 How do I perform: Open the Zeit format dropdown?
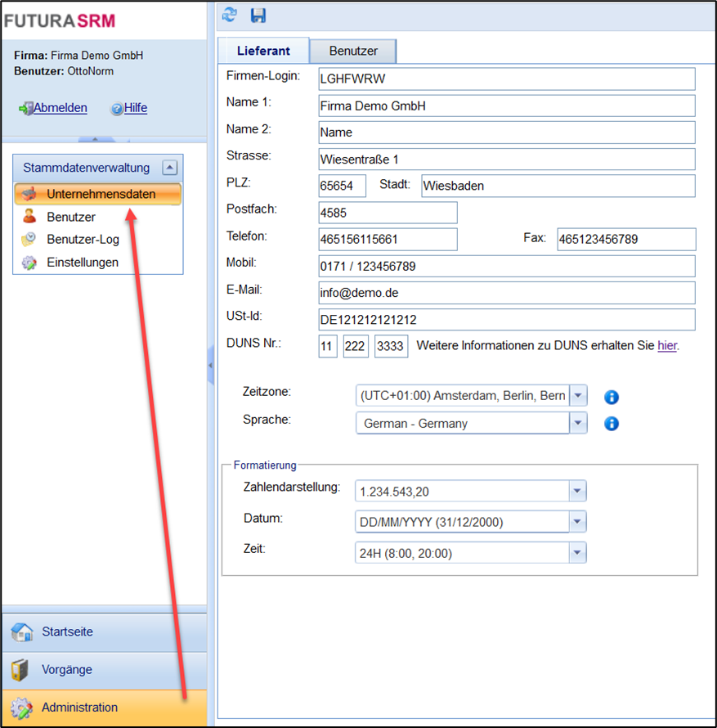tap(578, 554)
